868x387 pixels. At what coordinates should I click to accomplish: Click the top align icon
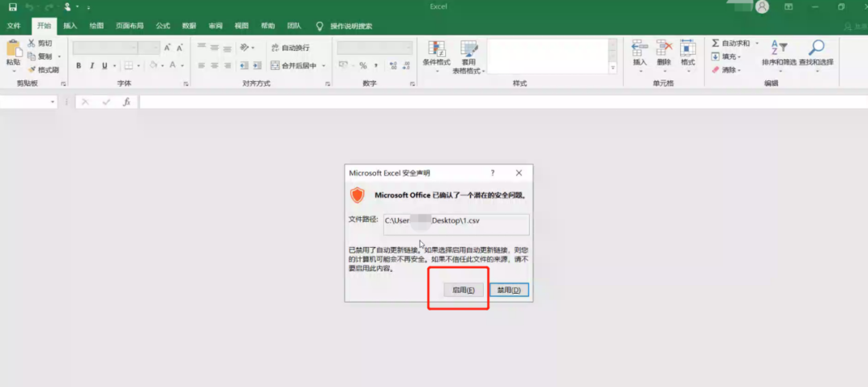tap(202, 47)
